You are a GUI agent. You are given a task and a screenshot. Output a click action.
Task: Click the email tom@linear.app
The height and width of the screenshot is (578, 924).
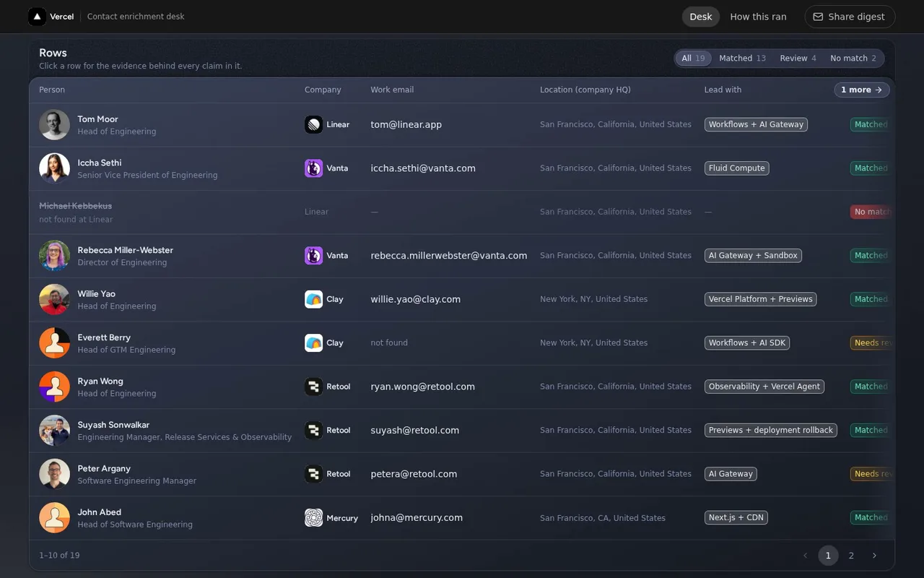click(406, 125)
